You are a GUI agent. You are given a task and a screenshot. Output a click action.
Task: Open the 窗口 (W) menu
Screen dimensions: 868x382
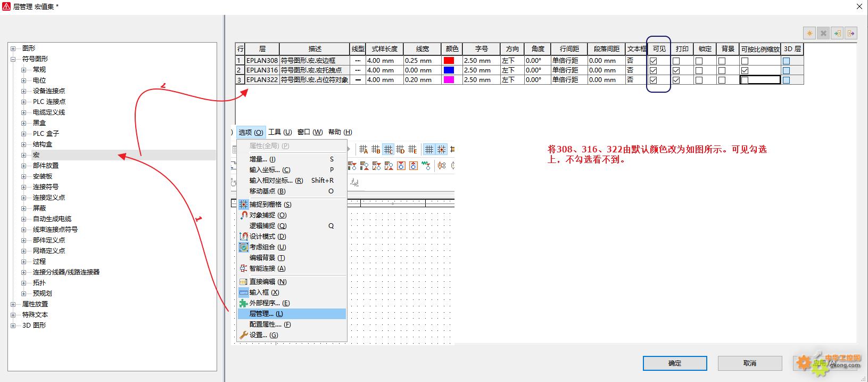coord(310,132)
